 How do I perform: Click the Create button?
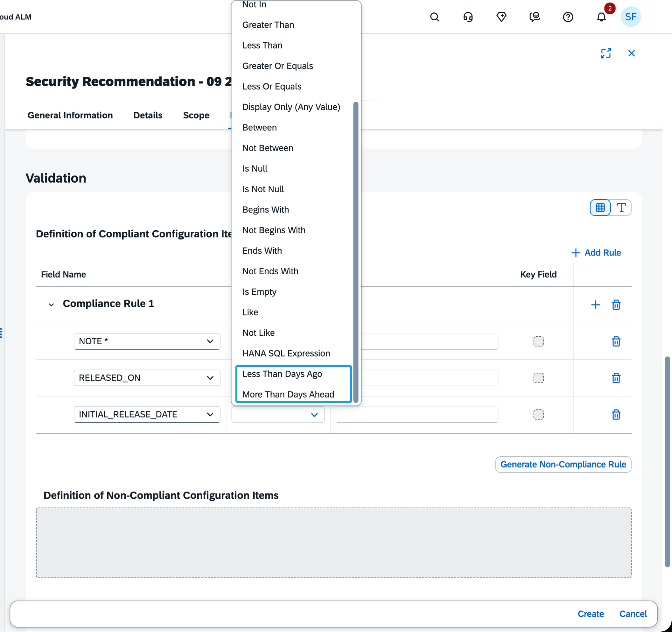(x=590, y=614)
